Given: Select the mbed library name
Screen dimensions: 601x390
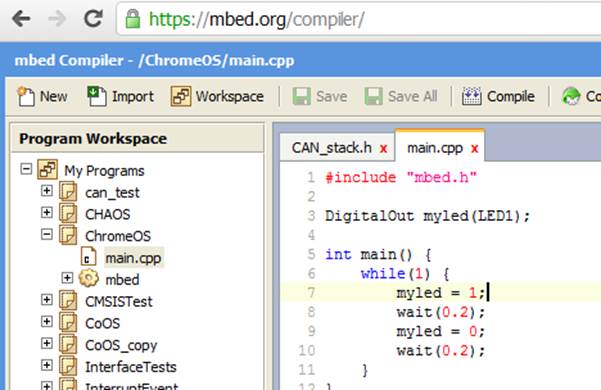Looking at the screenshot, I should tap(122, 280).
